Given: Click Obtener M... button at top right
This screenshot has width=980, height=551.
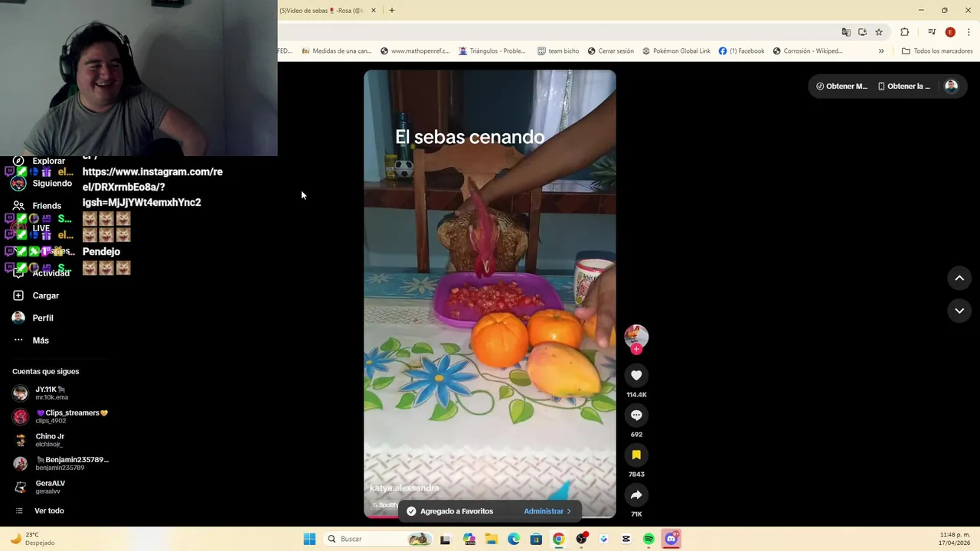Looking at the screenshot, I should [841, 86].
